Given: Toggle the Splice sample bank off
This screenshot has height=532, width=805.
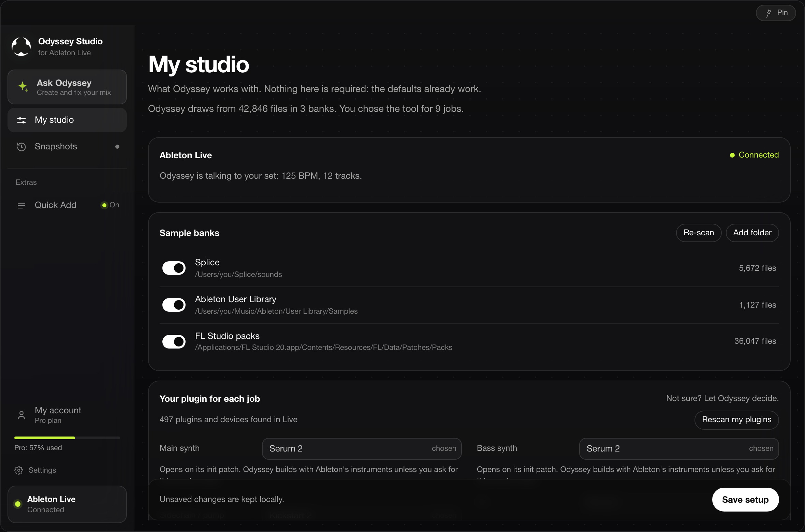Looking at the screenshot, I should coord(174,268).
